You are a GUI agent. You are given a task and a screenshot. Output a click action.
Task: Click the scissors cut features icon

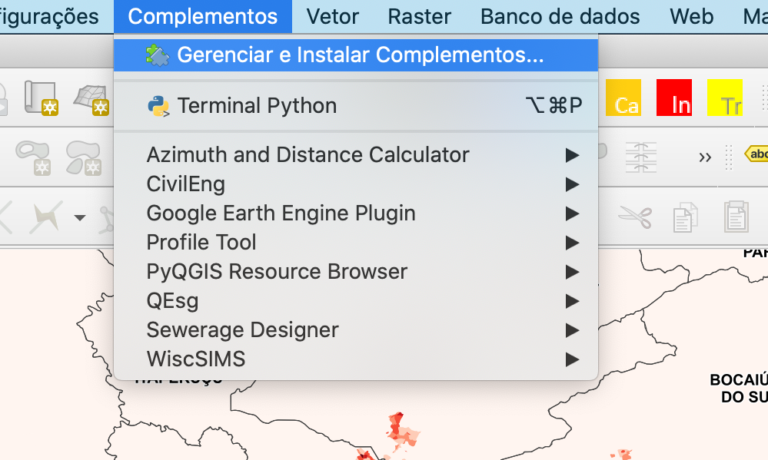(x=634, y=215)
